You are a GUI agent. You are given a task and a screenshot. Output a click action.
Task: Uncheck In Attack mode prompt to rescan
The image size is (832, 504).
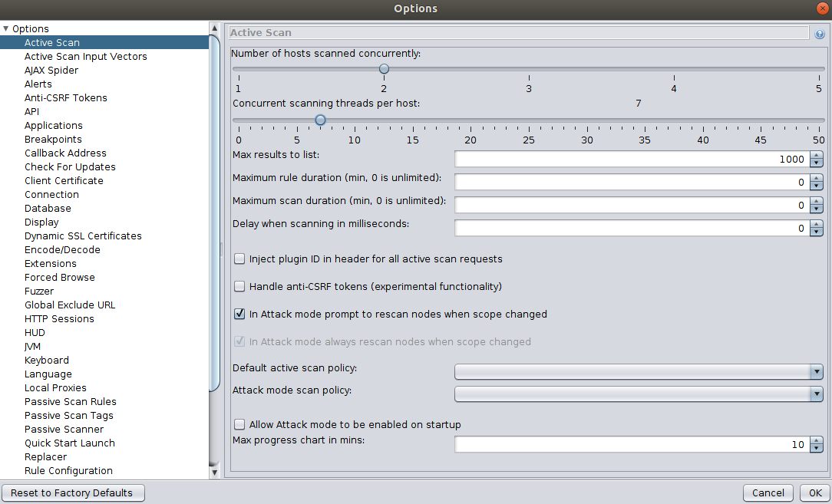tap(239, 315)
